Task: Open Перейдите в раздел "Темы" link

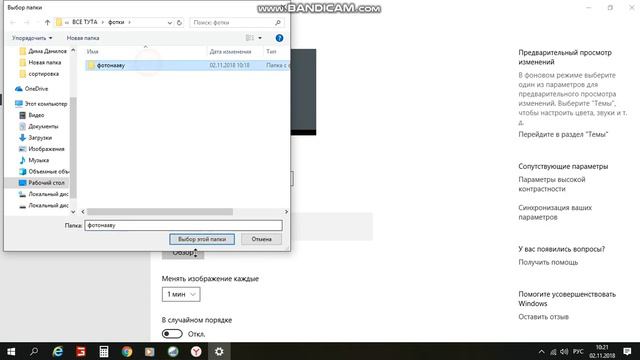Action: click(x=563, y=134)
